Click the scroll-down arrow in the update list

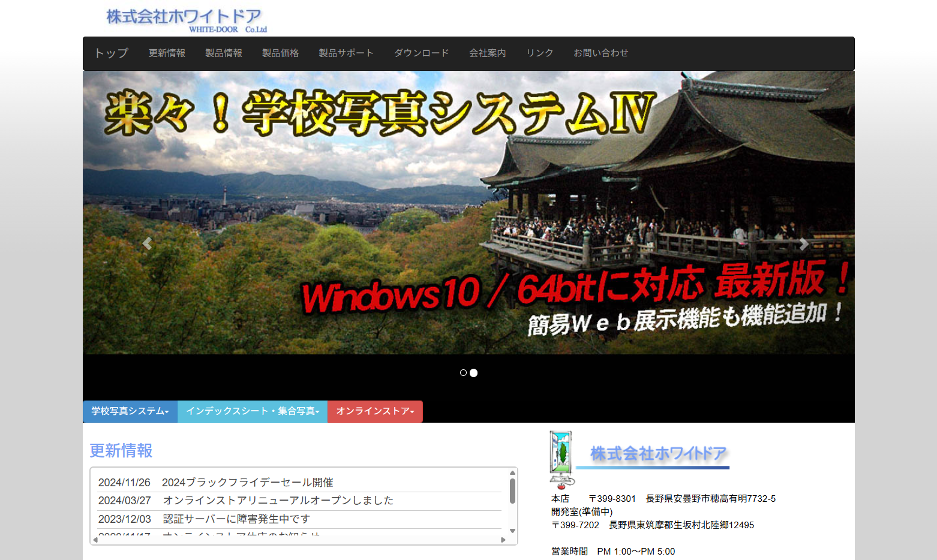click(512, 531)
